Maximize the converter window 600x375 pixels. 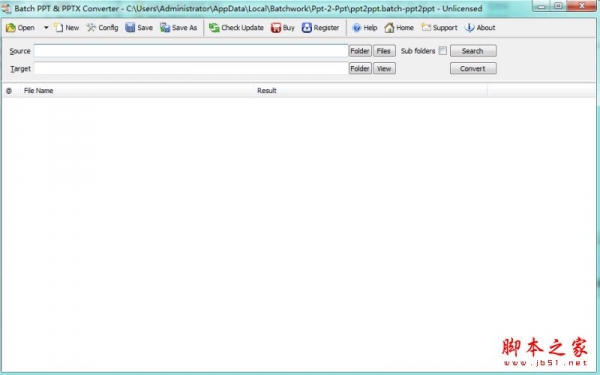click(558, 6)
